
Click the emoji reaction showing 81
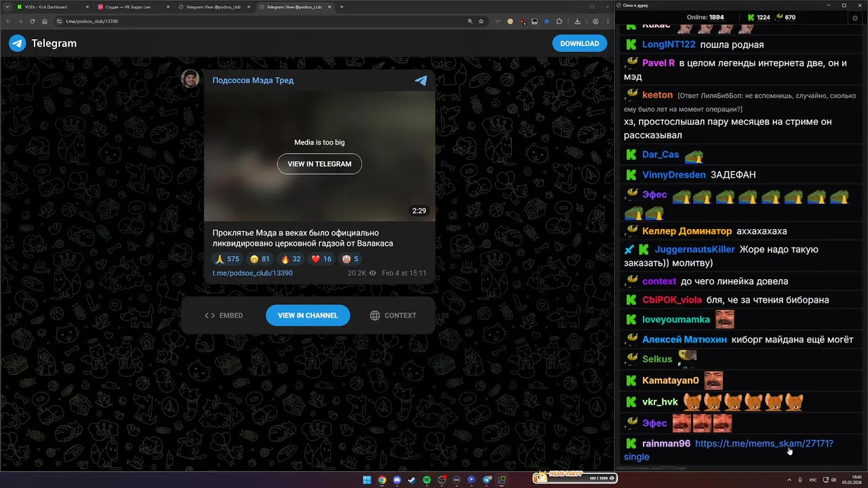[x=260, y=259]
